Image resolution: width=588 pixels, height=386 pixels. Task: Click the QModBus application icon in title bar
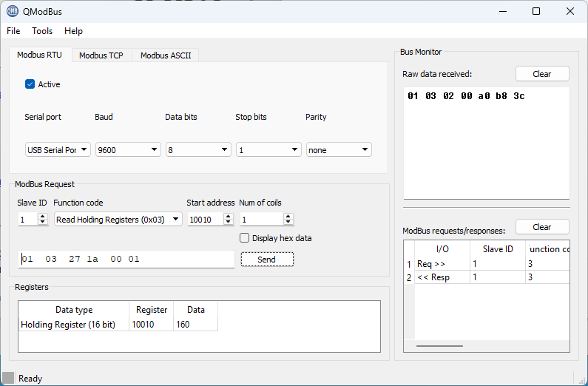click(x=12, y=11)
